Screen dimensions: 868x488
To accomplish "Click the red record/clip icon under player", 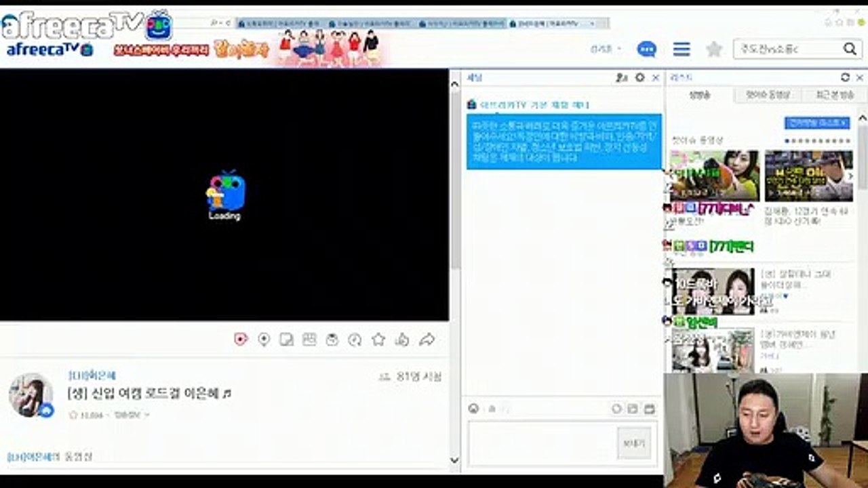I will pyautogui.click(x=241, y=340).
